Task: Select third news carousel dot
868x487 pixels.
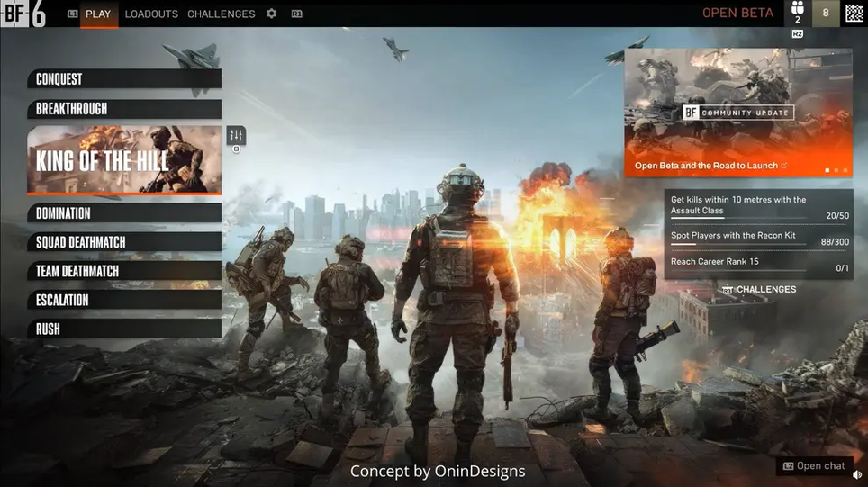Action: point(845,170)
